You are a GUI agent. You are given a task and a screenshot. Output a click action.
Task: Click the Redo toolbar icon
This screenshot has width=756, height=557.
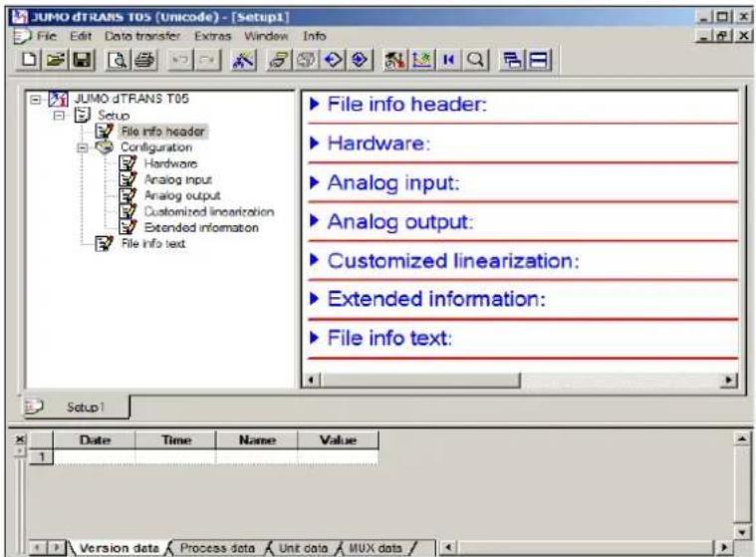point(207,60)
